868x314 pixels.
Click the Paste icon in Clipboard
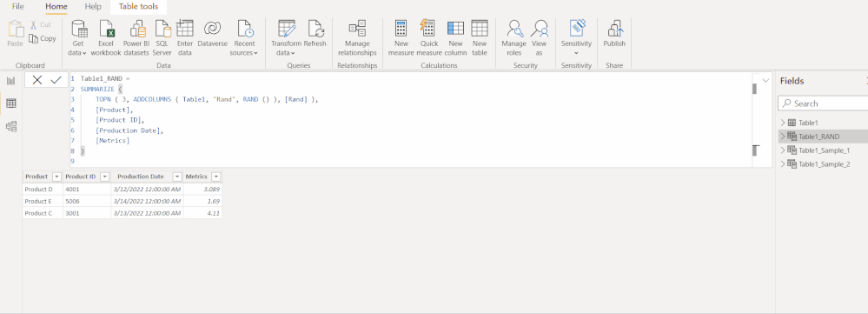tap(16, 30)
